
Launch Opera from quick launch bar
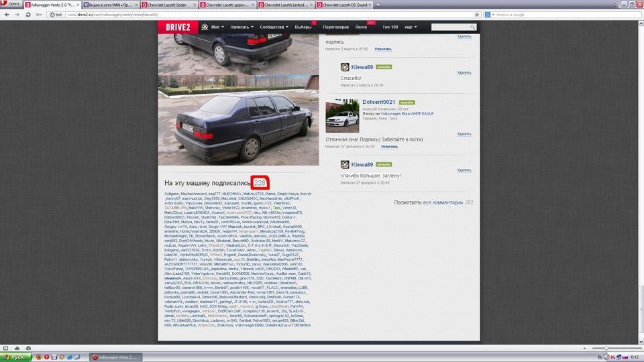point(46,357)
